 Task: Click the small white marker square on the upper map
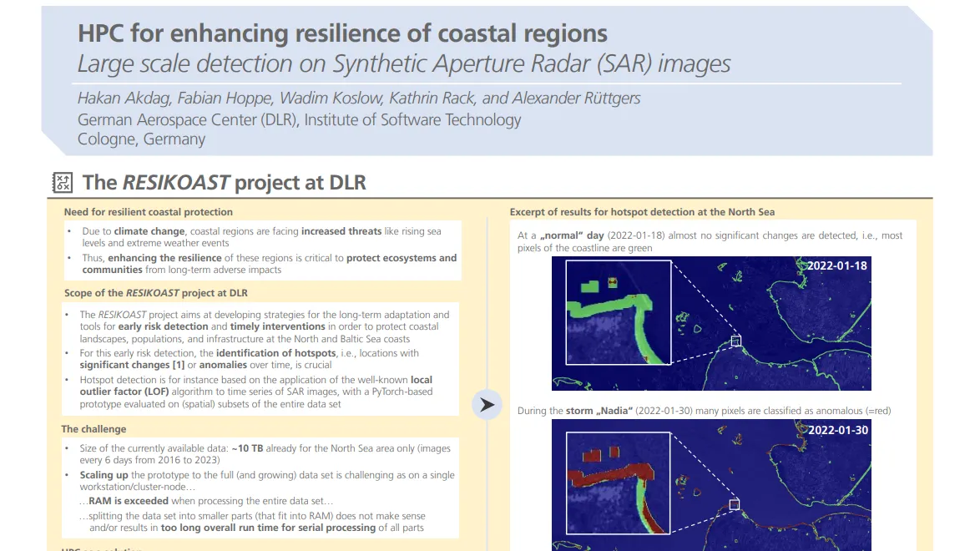[737, 340]
